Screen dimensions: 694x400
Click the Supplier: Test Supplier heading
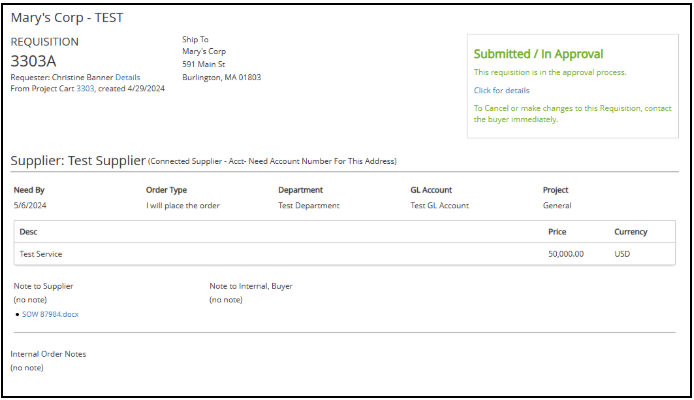[x=78, y=160]
